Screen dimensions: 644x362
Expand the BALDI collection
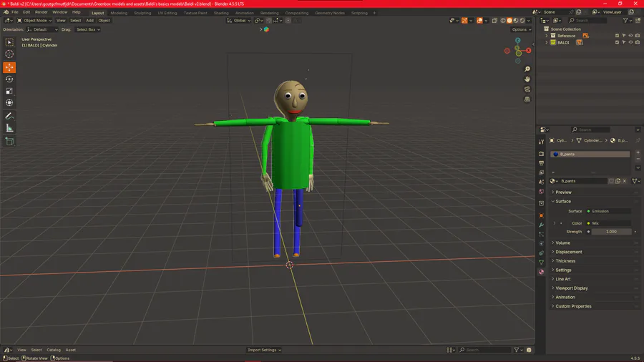(546, 42)
